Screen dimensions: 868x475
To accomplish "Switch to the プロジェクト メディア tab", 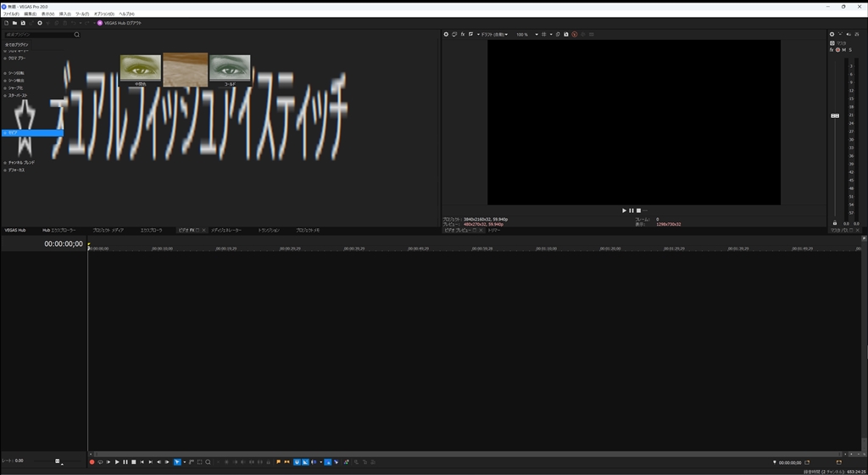I will pyautogui.click(x=108, y=231).
